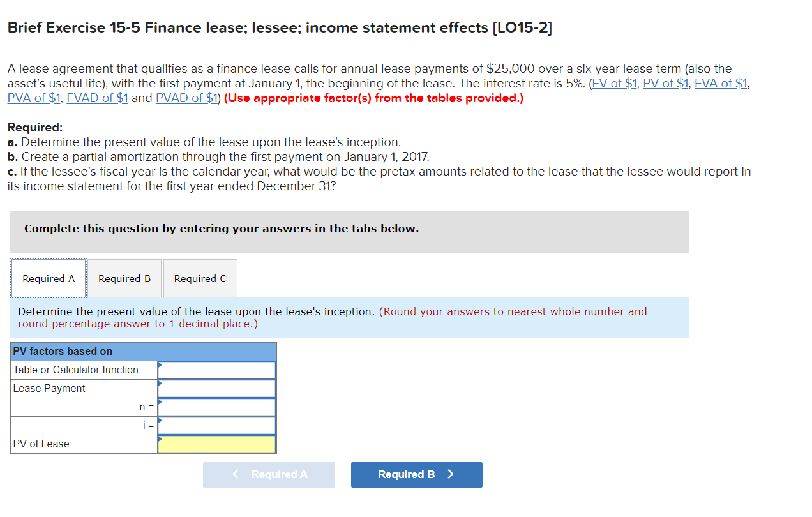Viewport: 812px width, 517px height.
Task: Click the Required A back button
Action: click(x=269, y=474)
